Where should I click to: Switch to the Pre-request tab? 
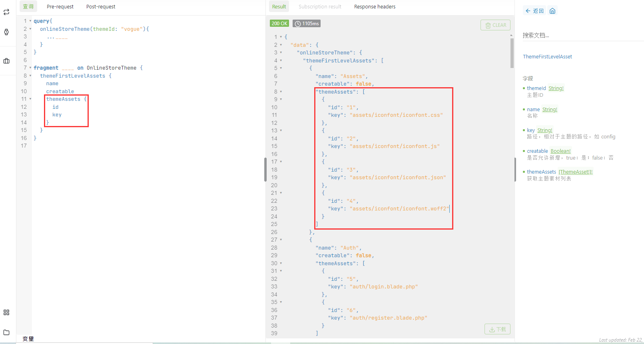point(60,7)
